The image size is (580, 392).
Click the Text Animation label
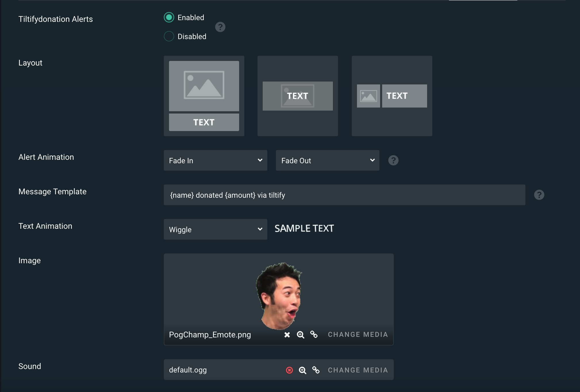click(45, 226)
